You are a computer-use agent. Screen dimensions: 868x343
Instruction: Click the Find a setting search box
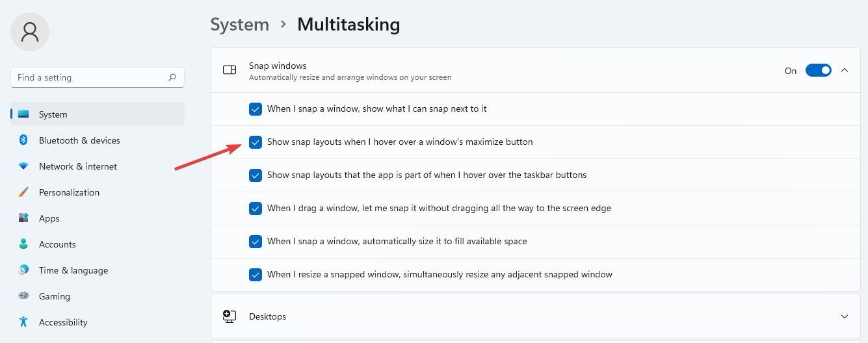(91, 77)
